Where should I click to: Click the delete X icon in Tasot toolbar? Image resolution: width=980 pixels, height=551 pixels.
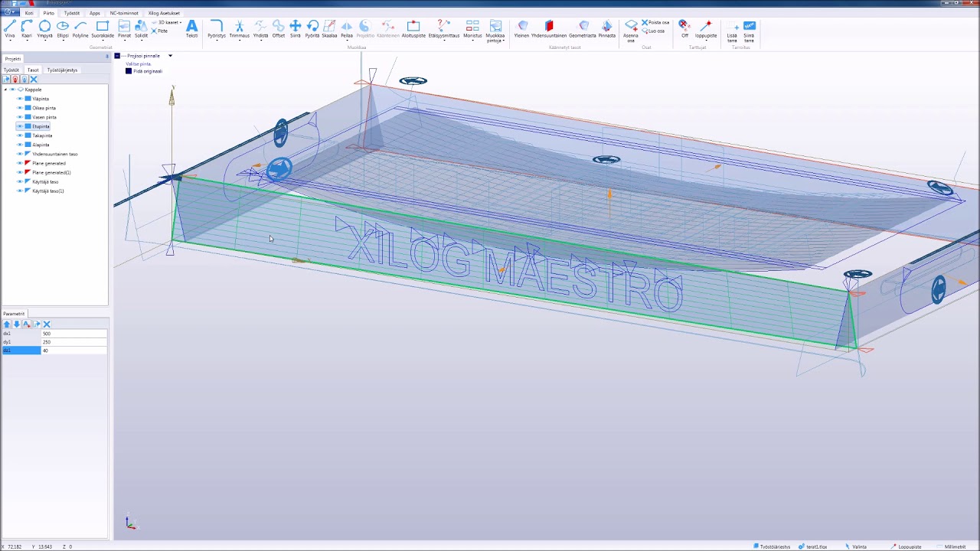[x=33, y=80]
